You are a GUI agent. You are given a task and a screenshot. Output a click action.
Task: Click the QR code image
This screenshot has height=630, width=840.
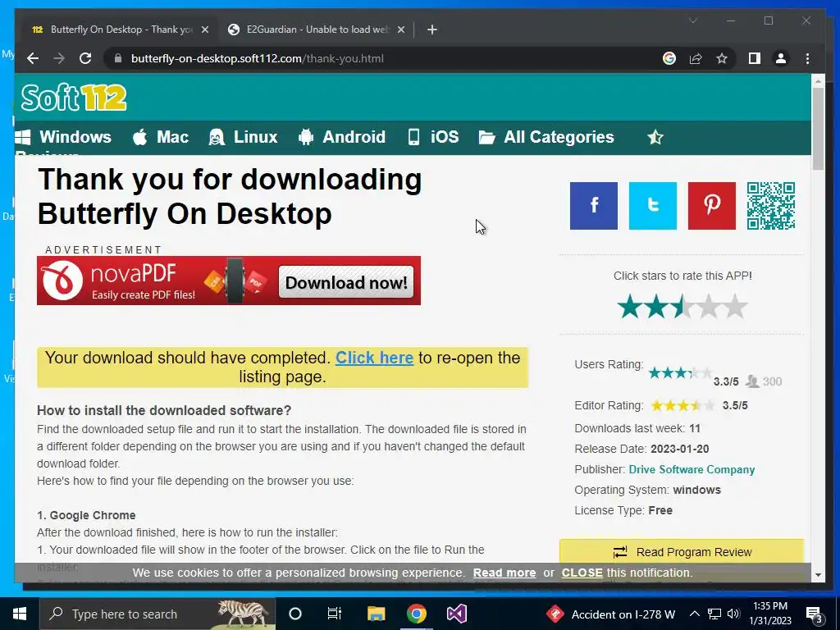click(x=771, y=206)
